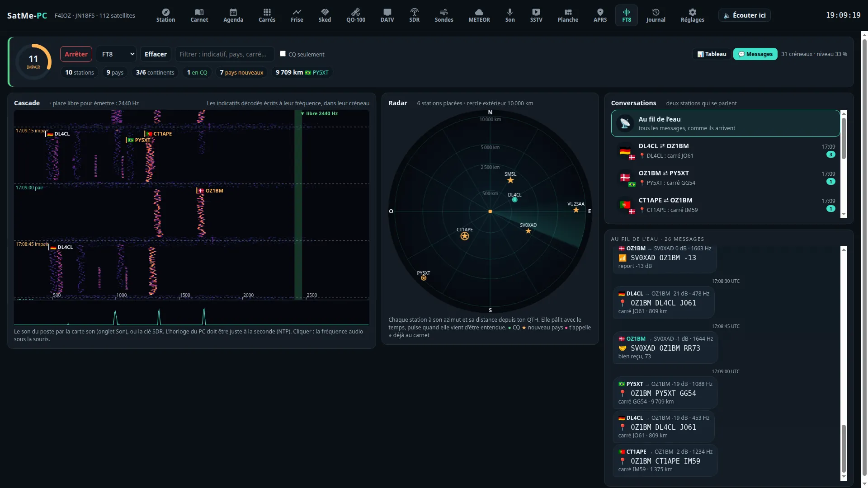The width and height of the screenshot is (868, 488).
Task: Click the 7 pays nouveaux chip
Action: [x=241, y=72]
